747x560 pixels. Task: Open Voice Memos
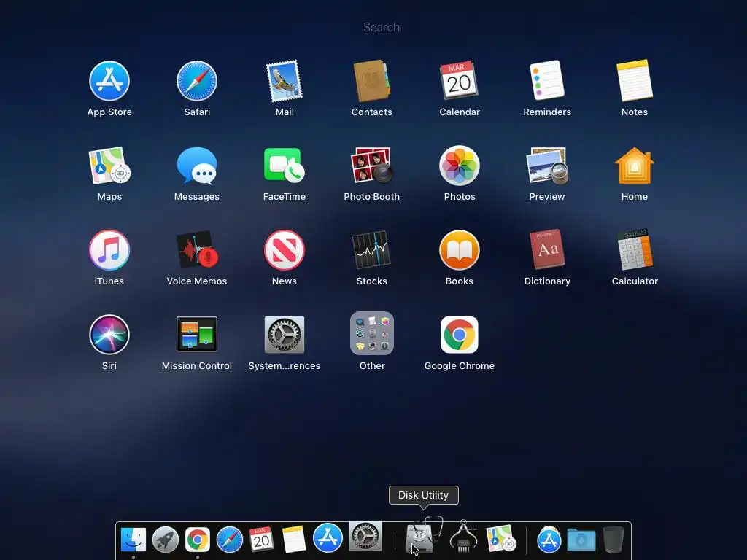pos(197,250)
